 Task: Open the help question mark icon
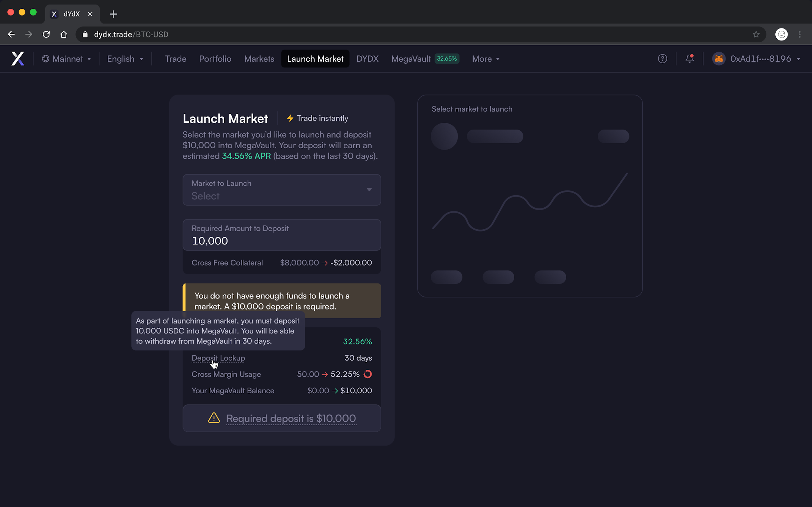(662, 59)
